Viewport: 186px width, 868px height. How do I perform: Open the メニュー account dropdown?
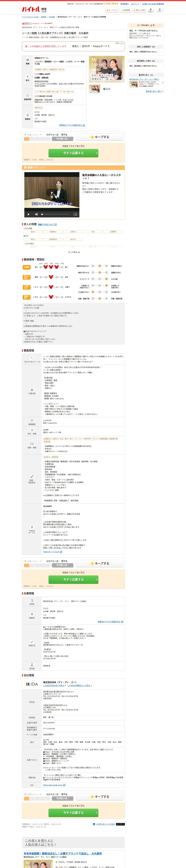coord(160,10)
